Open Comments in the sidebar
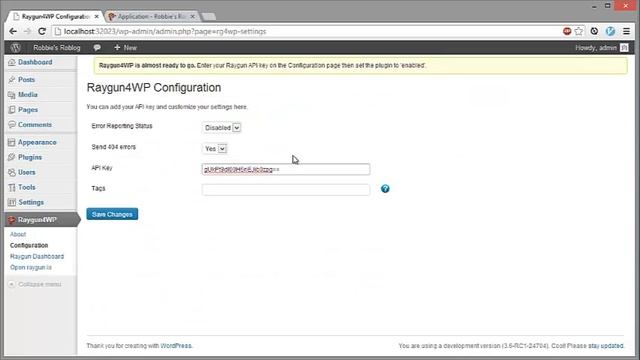 pos(35,124)
